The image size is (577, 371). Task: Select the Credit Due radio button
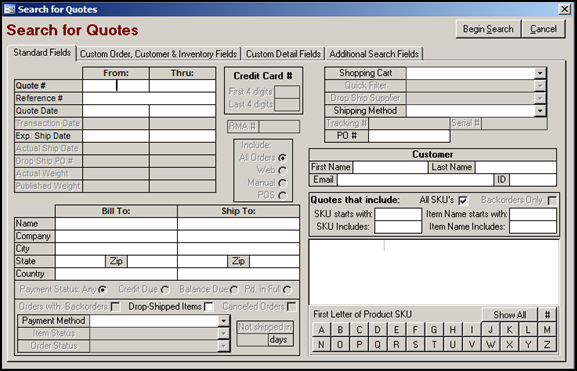[165, 290]
